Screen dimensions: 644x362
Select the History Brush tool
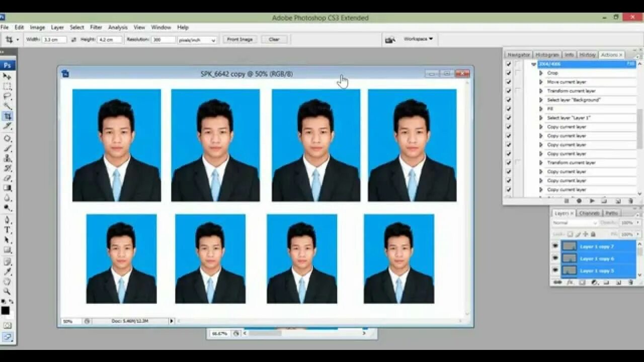click(x=7, y=168)
